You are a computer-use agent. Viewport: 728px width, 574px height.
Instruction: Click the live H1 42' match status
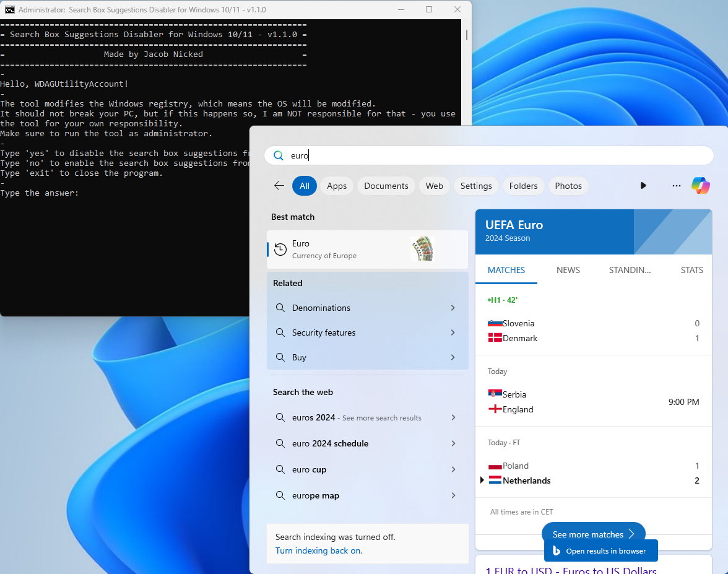503,300
